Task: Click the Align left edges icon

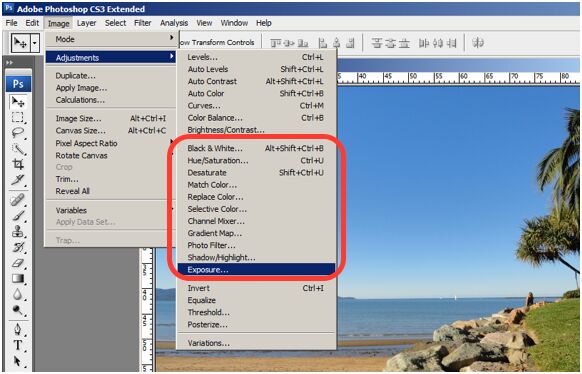Action: (323, 43)
